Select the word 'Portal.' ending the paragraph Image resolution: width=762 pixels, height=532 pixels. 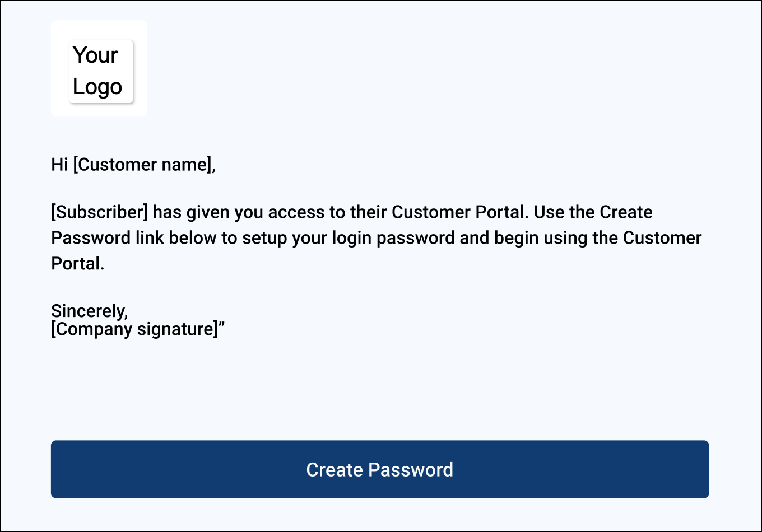click(x=77, y=263)
